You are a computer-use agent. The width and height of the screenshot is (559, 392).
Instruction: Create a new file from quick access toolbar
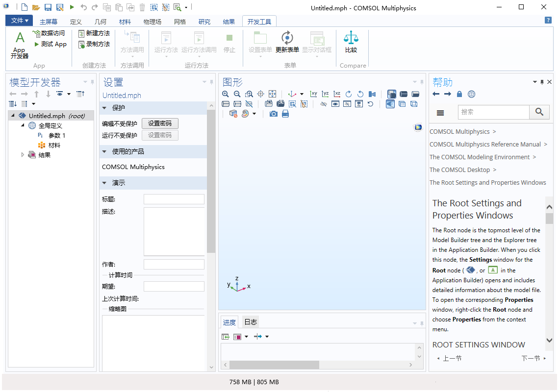(x=24, y=7)
